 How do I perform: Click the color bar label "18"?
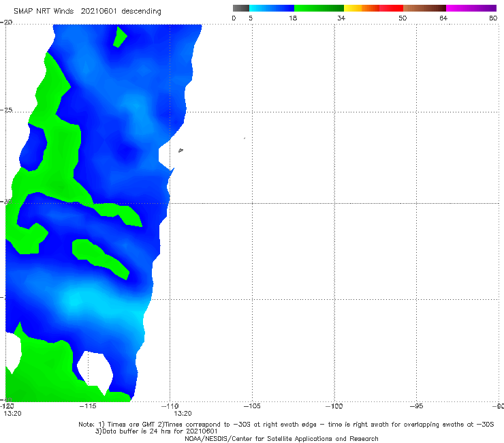pos(293,18)
